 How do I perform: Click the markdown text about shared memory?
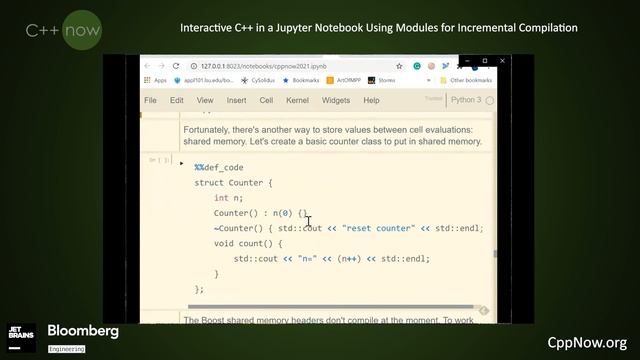point(333,136)
